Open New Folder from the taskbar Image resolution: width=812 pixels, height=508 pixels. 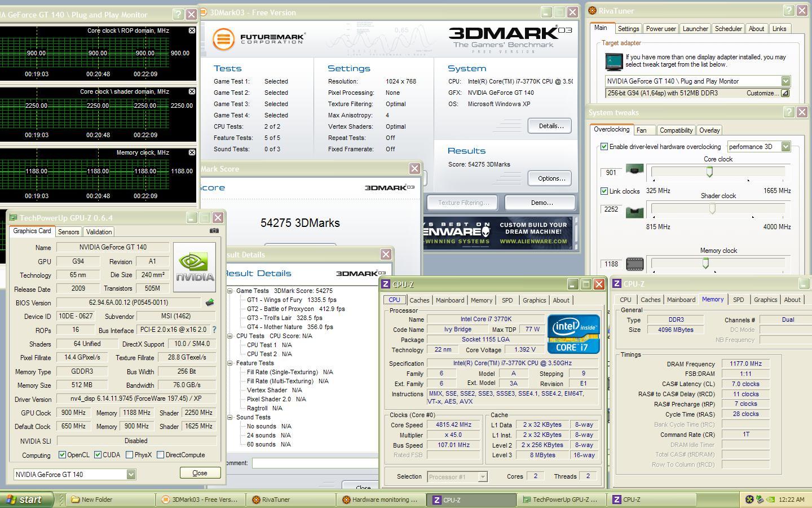click(x=111, y=500)
